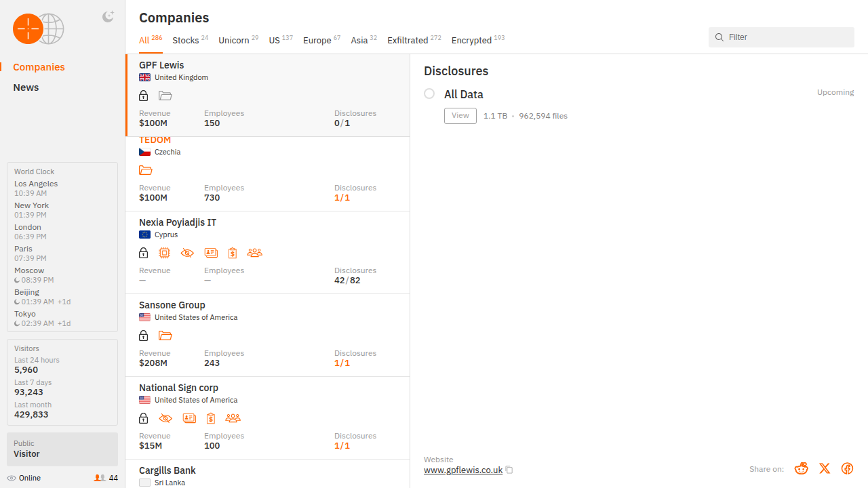
Task: Click the crossed-eye icon under National Sign corp
Action: [165, 418]
